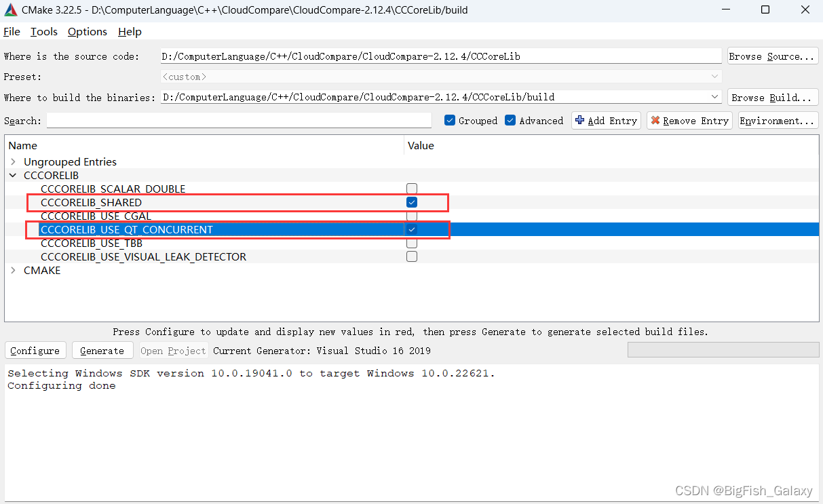The width and height of the screenshot is (823, 504).
Task: Click the Remove Entry red X icon
Action: click(x=655, y=120)
